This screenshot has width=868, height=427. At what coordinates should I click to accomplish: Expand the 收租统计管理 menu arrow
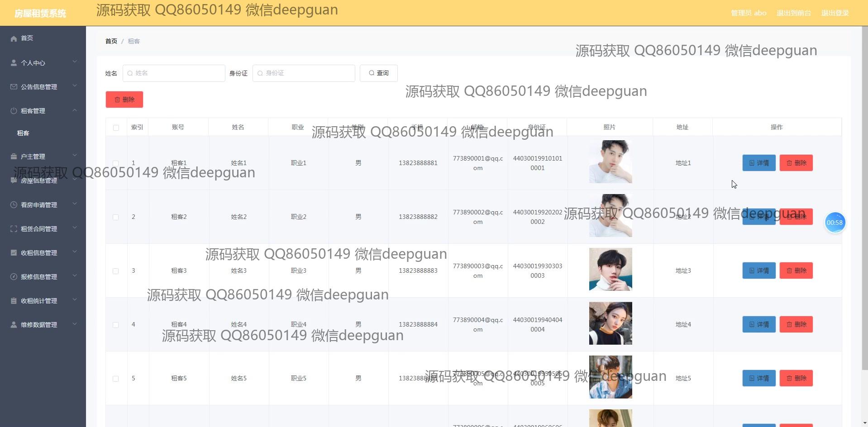[x=75, y=300]
